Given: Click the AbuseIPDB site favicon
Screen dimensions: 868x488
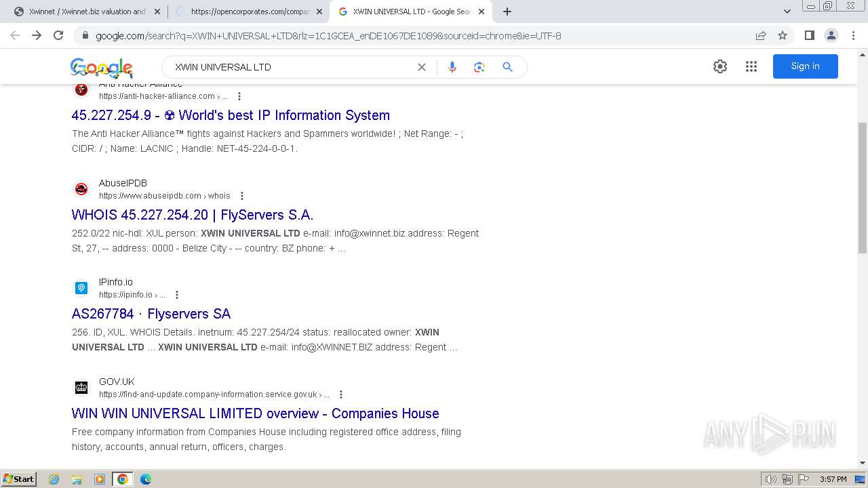Looking at the screenshot, I should pos(81,189).
